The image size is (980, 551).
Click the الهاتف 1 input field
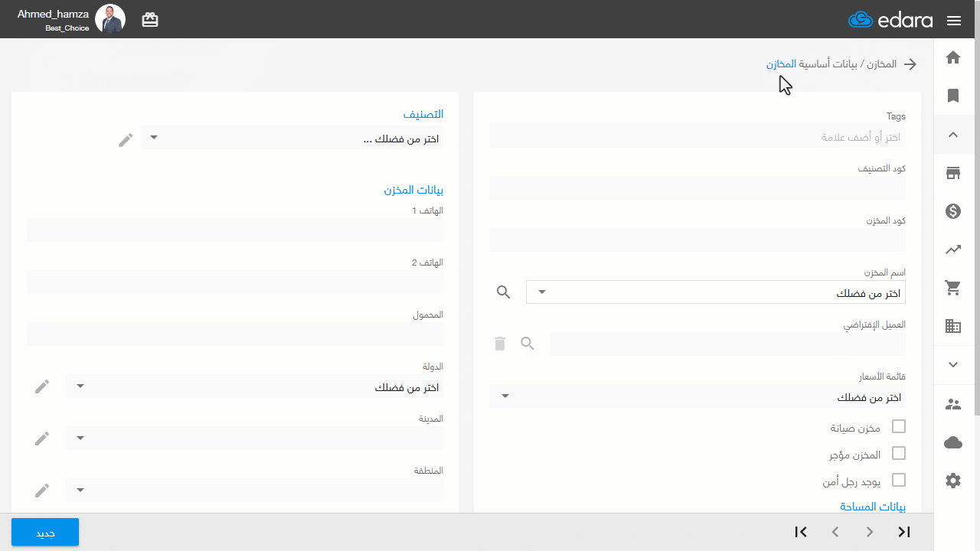pos(235,230)
